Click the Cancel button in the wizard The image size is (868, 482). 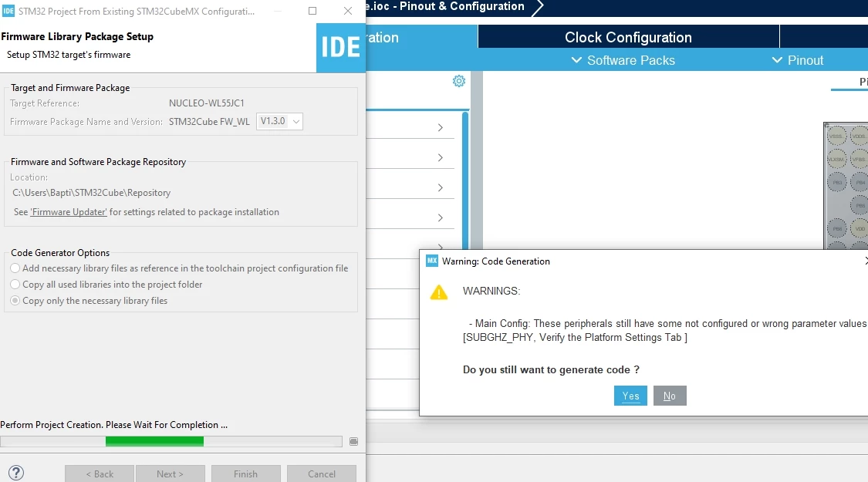click(x=322, y=474)
